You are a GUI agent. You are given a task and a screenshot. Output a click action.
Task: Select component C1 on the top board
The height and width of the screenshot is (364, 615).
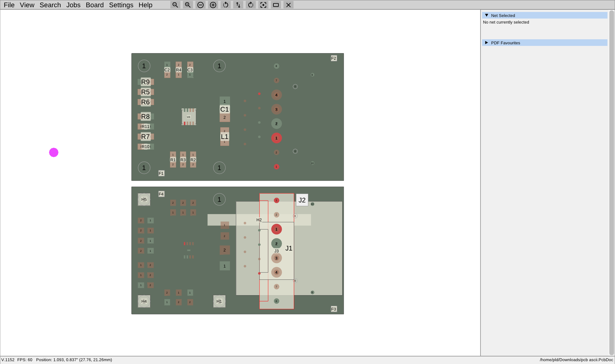pos(224,109)
